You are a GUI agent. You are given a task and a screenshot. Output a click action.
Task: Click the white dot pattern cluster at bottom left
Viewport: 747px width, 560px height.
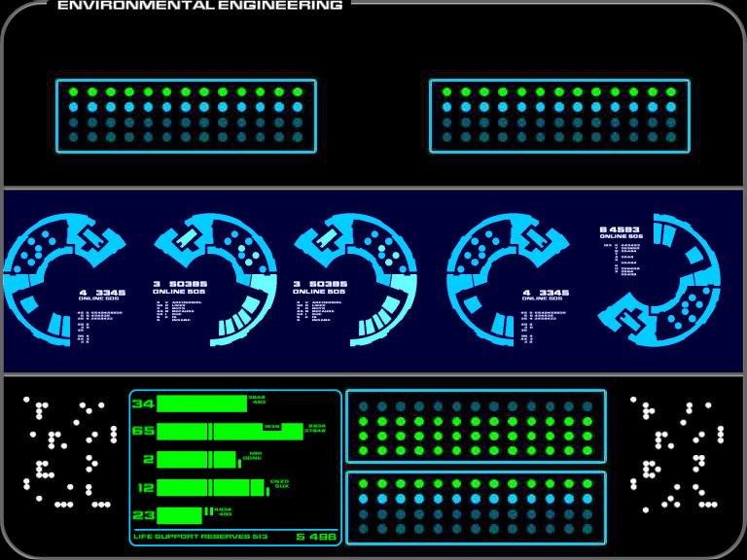70,452
